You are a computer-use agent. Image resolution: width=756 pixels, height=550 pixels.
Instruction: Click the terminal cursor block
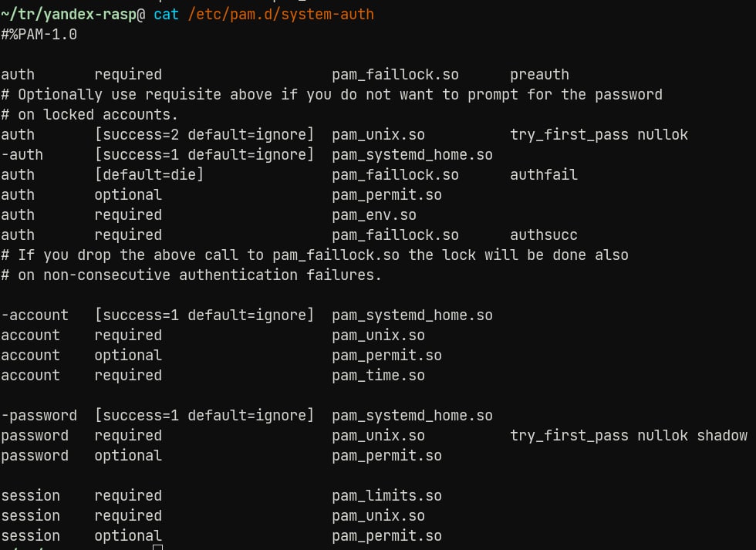157,547
